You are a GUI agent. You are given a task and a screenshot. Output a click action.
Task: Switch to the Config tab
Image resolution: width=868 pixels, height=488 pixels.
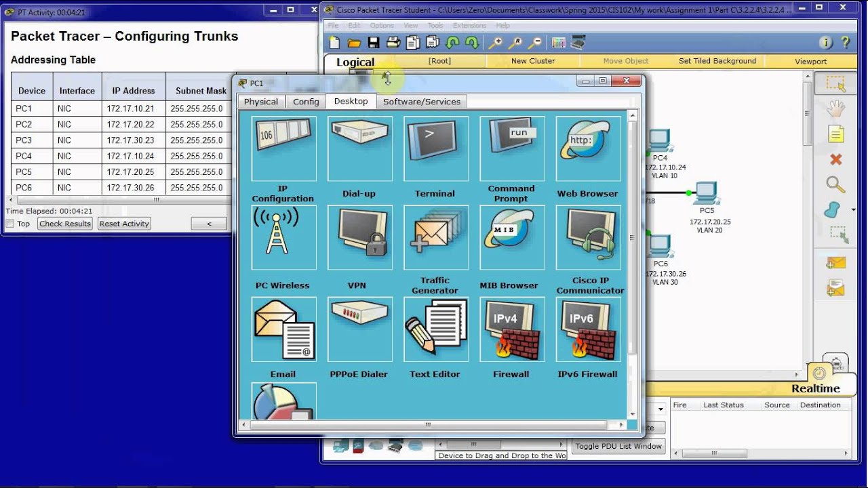[x=306, y=102]
